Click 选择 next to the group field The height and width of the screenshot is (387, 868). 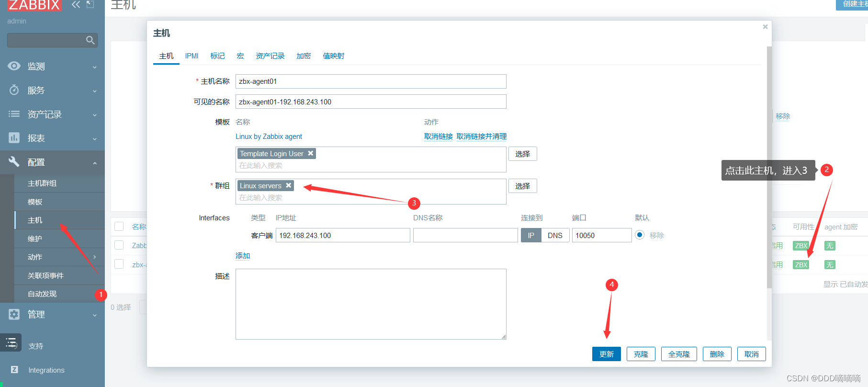523,186
